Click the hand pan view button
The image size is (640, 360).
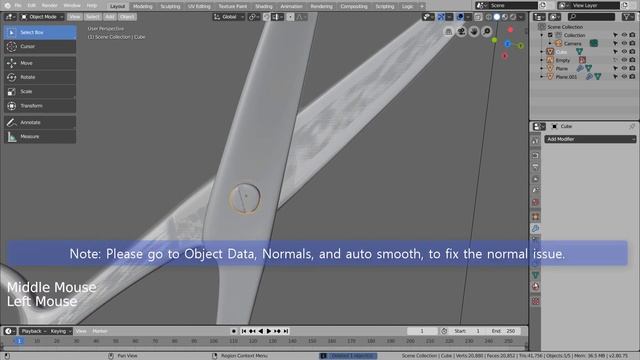coord(474,31)
